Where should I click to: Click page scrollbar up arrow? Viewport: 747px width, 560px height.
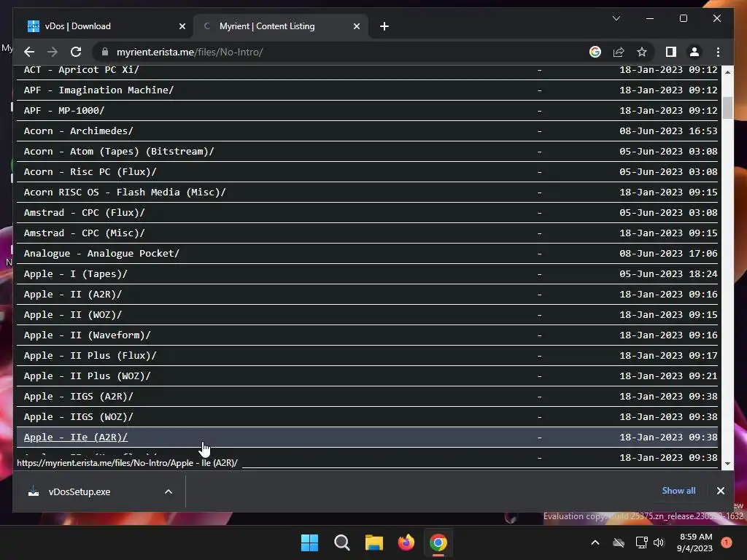(x=727, y=72)
